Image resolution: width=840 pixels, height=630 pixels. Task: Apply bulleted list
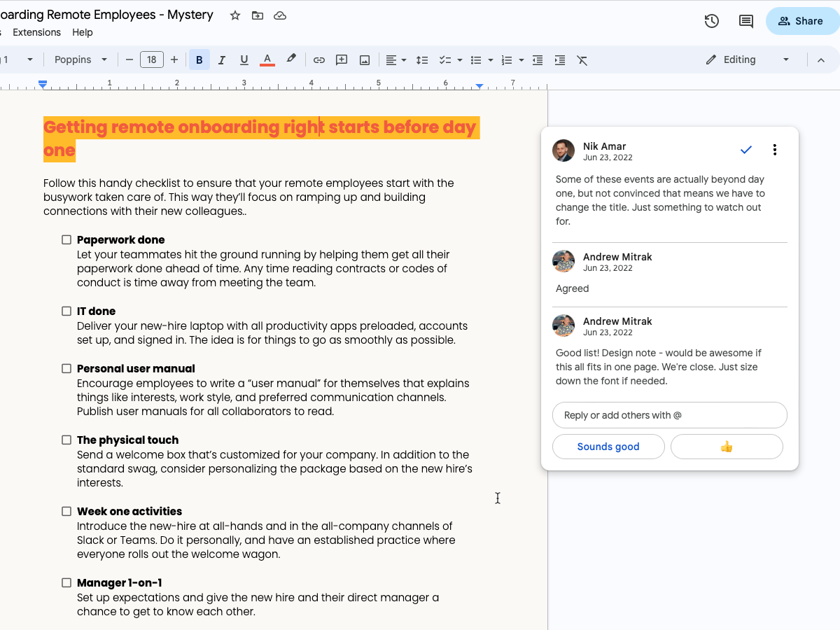(476, 60)
